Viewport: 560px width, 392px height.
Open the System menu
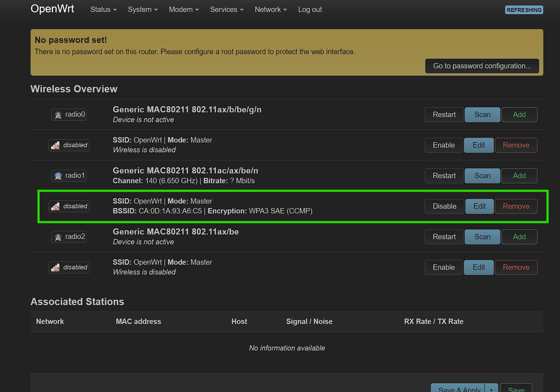[143, 9]
